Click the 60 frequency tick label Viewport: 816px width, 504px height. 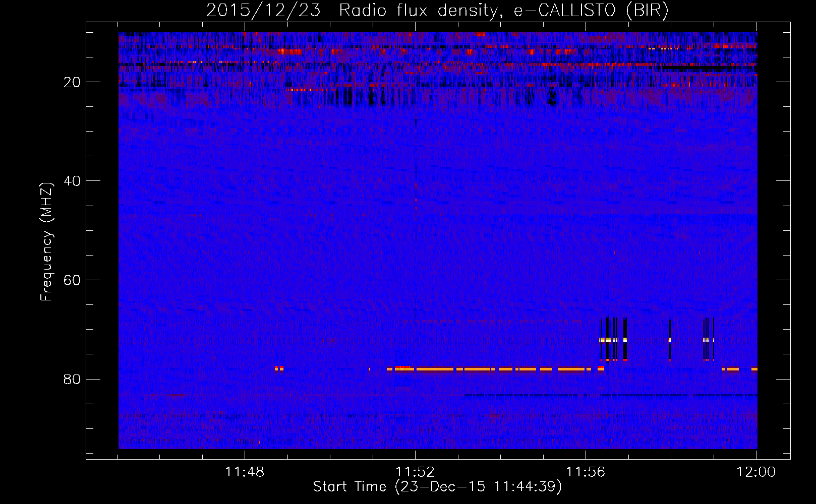click(x=73, y=280)
